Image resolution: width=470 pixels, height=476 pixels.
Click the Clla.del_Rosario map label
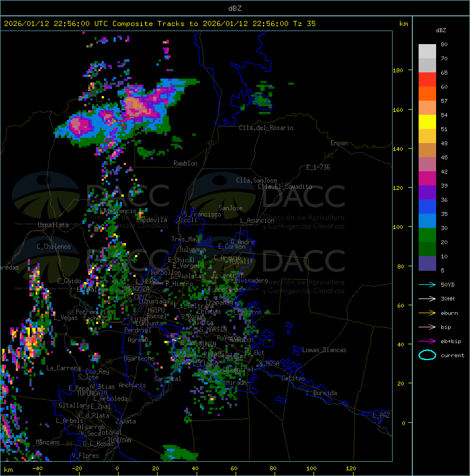[x=266, y=128]
